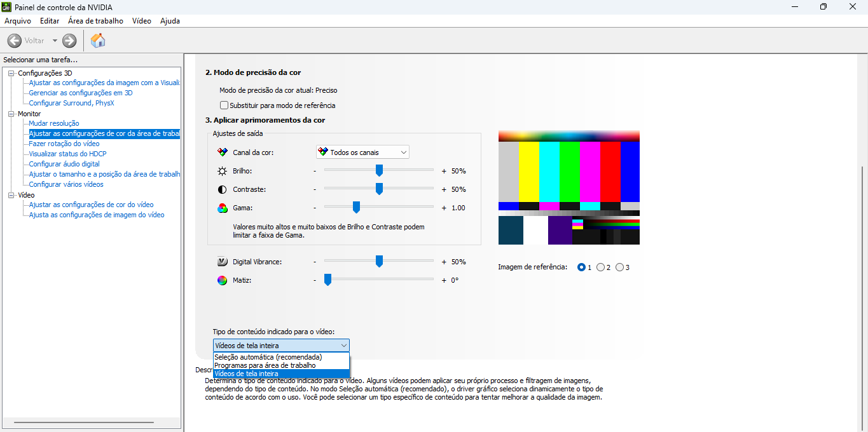Open the Área de trabalho menu

pos(95,21)
